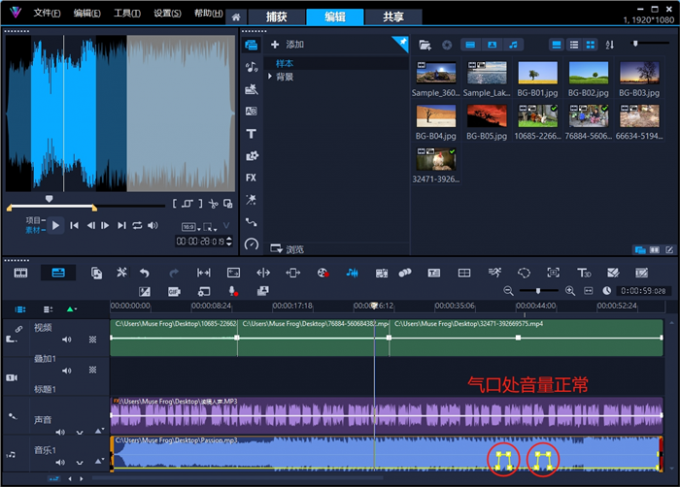The width and height of the screenshot is (680, 487).
Task: Open 声音 track options chevron
Action: point(79,432)
